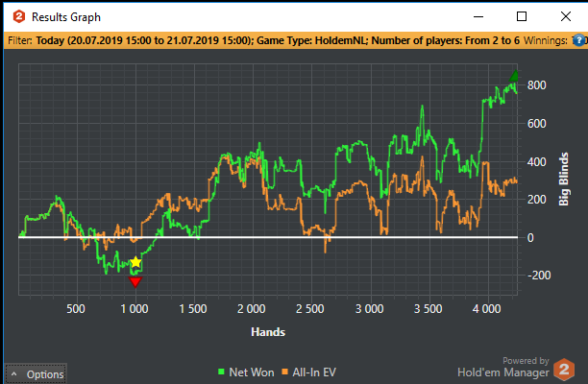The width and height of the screenshot is (588, 384).
Task: Click the 1 500 hands axis label
Action: point(193,309)
